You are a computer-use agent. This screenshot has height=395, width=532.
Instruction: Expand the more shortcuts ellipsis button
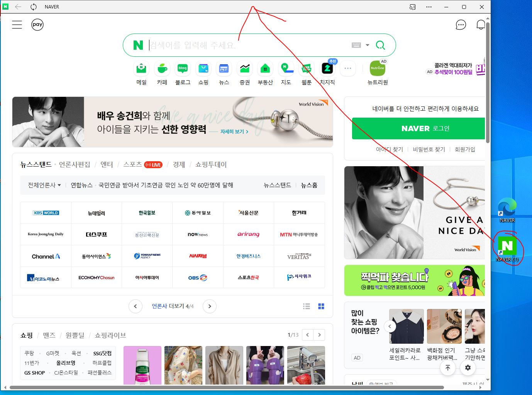(x=348, y=69)
